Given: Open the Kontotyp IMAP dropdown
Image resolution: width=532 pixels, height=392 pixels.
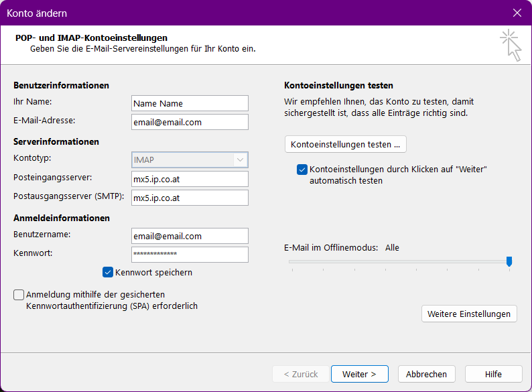Looking at the screenshot, I should tap(190, 159).
